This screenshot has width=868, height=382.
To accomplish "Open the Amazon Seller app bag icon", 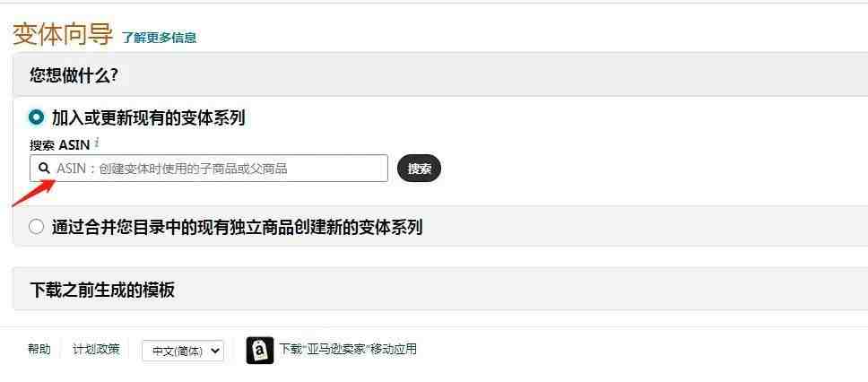I will (x=260, y=351).
